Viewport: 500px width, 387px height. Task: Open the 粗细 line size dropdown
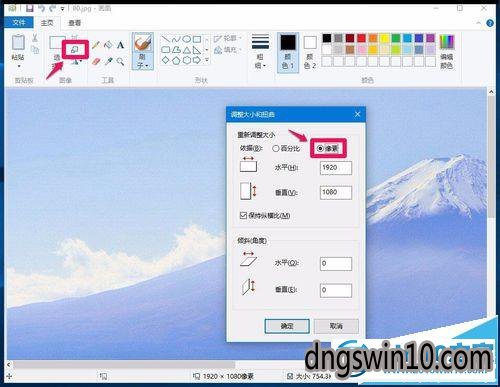coord(260,51)
